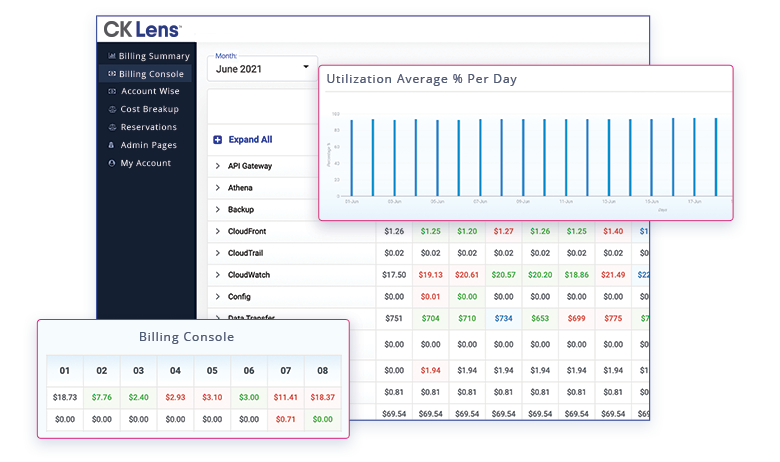This screenshot has height=462, width=780.
Task: Click day 01 header in Billing Console card
Action: click(x=65, y=370)
